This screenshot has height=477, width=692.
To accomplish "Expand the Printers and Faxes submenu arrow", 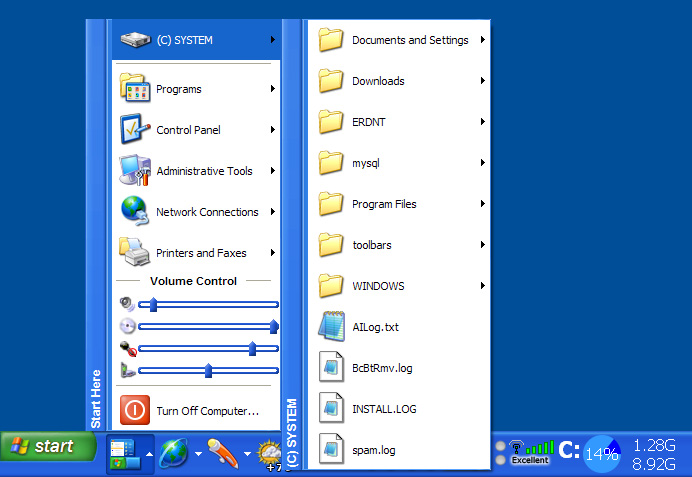I will 273,253.
